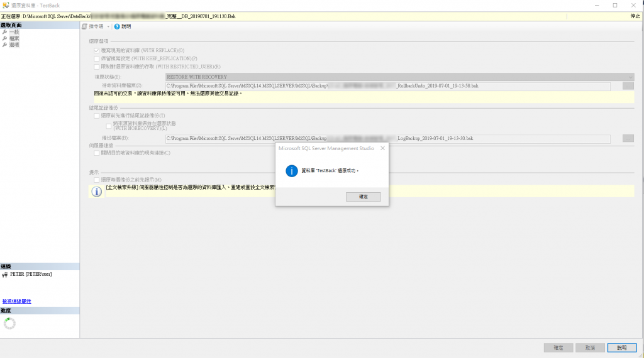Image resolution: width=644 pixels, height=358 pixels.
Task: Click the progress spinner under 進度
Action: [x=9, y=323]
